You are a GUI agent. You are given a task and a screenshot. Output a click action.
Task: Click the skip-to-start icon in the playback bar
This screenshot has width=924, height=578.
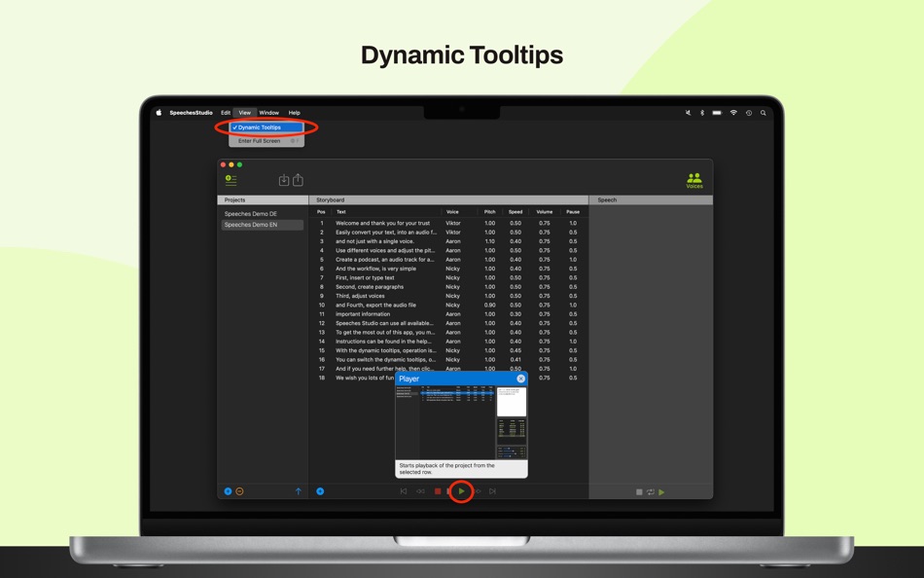403,491
